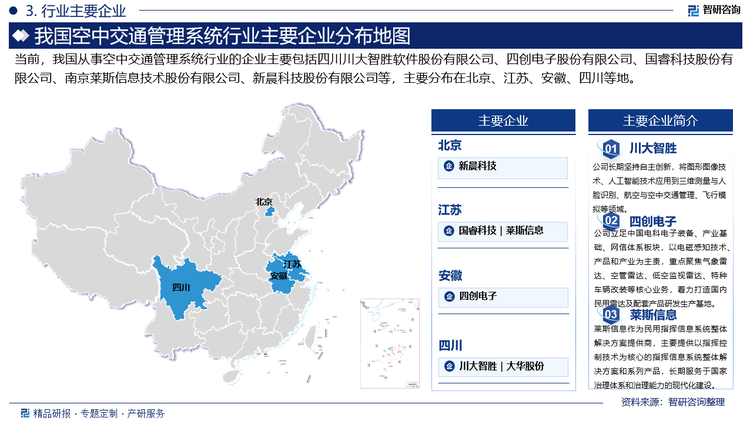Click the diamond icon before the map title
This screenshot has height=421, width=750.
click(x=20, y=35)
